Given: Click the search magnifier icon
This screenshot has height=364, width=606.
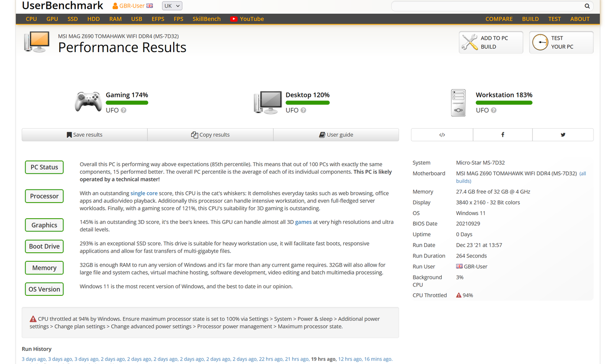Looking at the screenshot, I should coord(587,6).
